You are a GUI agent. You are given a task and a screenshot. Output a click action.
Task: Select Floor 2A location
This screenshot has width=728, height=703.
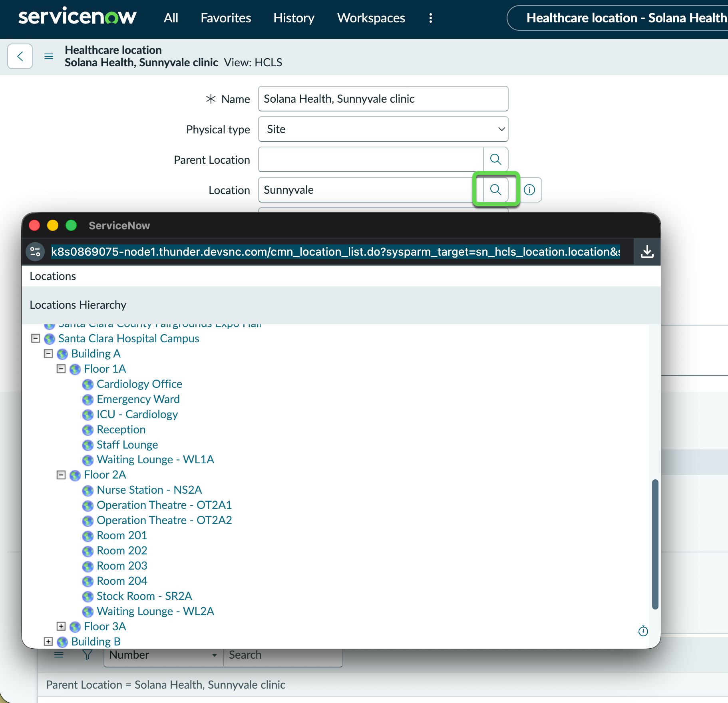click(x=105, y=475)
